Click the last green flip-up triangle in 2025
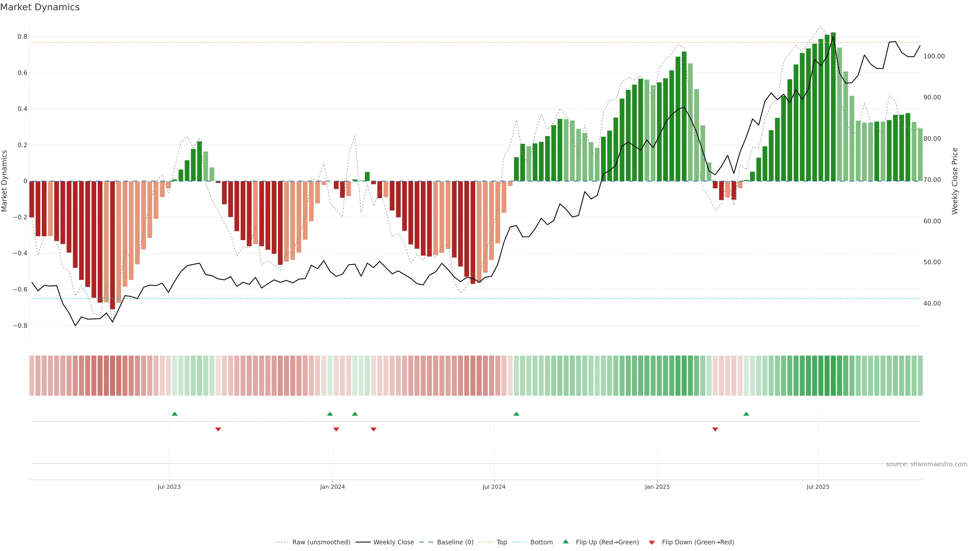 pos(746,414)
